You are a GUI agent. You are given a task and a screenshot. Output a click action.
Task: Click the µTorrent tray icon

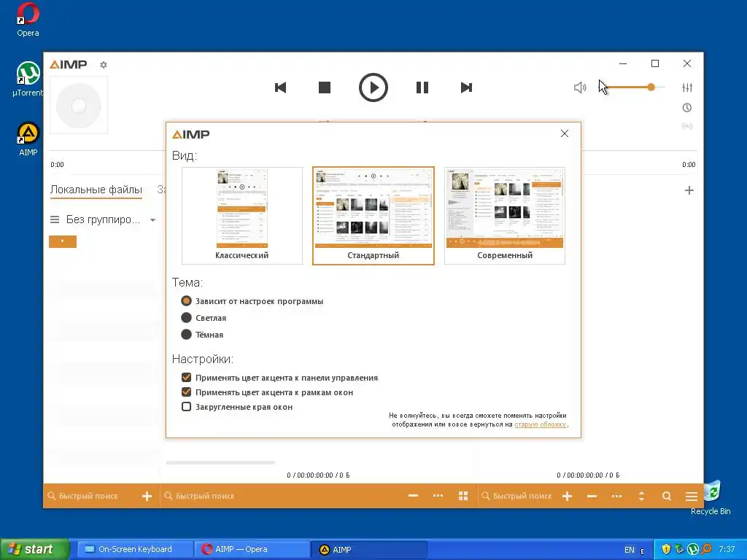coord(693,549)
